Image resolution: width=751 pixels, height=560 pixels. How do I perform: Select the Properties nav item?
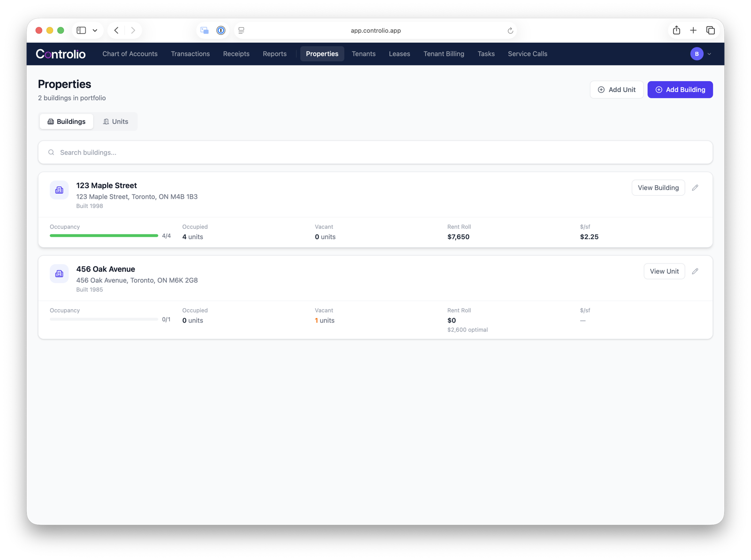[x=322, y=54]
